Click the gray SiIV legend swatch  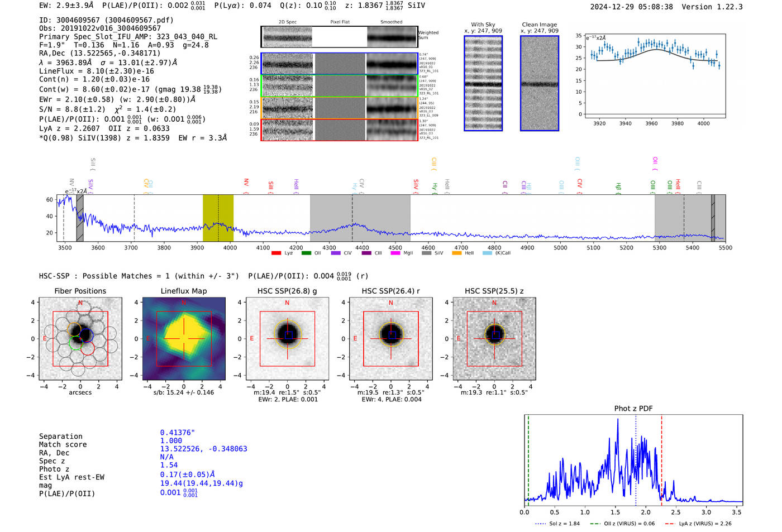pos(427,253)
